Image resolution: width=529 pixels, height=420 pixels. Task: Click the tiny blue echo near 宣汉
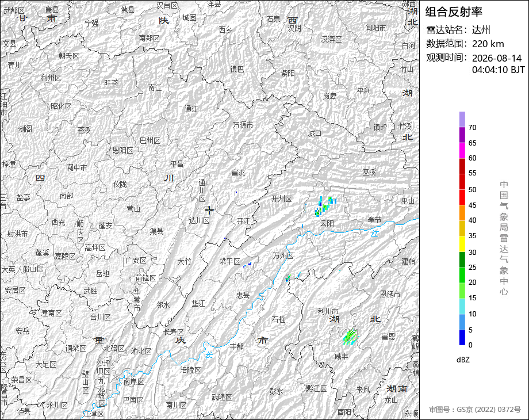[x=236, y=192]
